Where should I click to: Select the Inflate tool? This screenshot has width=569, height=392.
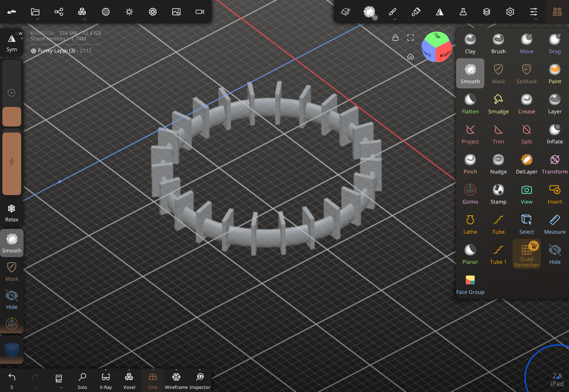(x=554, y=134)
